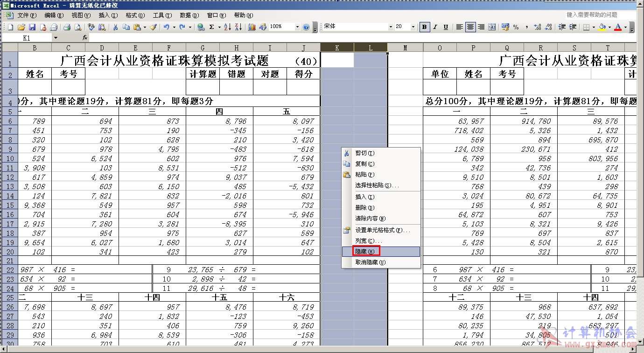
Task: Create a new blank workbook
Action: tap(10, 27)
